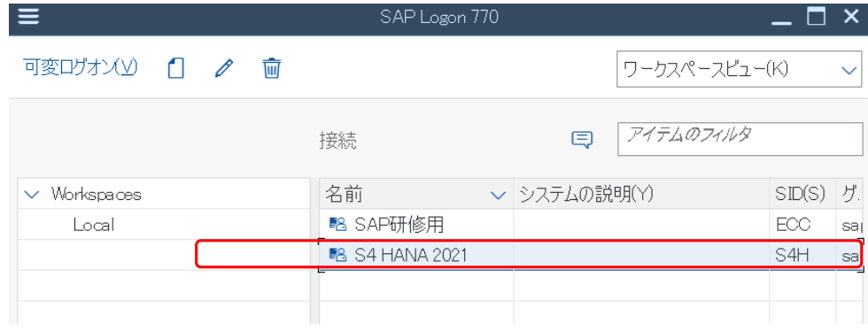Click the S4H SID cell
The height and width of the screenshot is (331, 868).
[802, 255]
